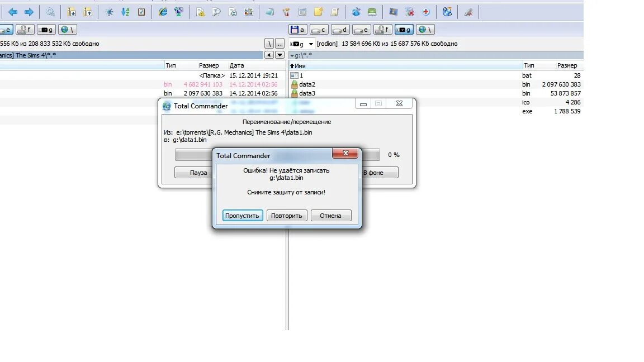The image size is (644, 362).
Task: Open right panel drive dropdown showing g
Action: click(301, 44)
